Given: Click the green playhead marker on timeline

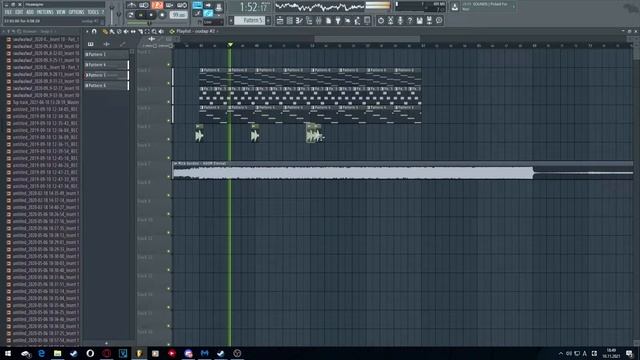Looking at the screenshot, I should 230,44.
